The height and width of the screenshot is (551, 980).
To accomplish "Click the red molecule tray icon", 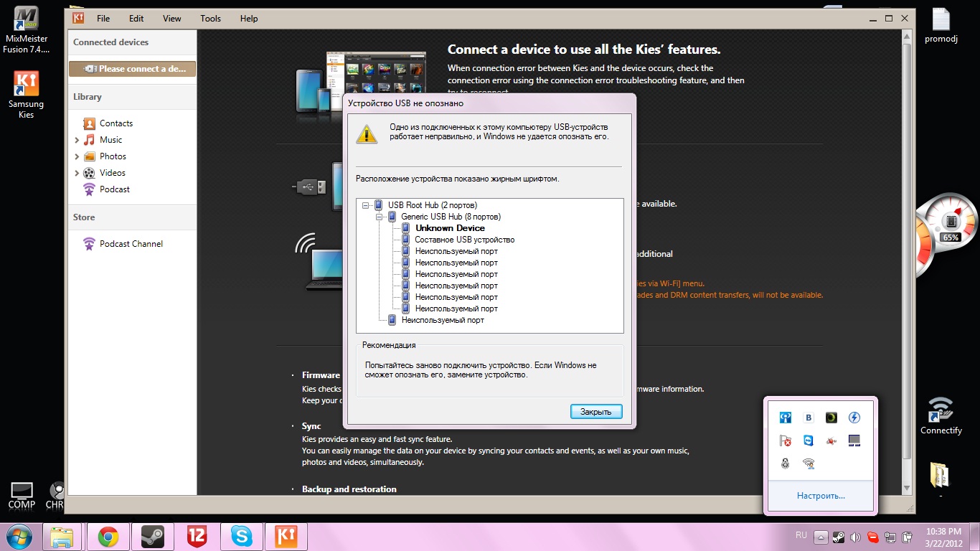I will 831,441.
